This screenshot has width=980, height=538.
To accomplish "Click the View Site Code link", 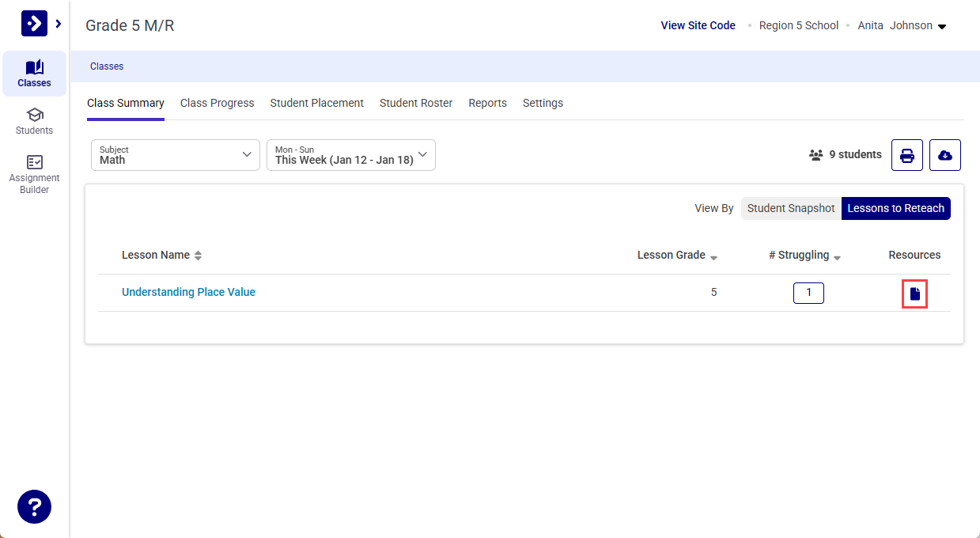I will point(698,25).
